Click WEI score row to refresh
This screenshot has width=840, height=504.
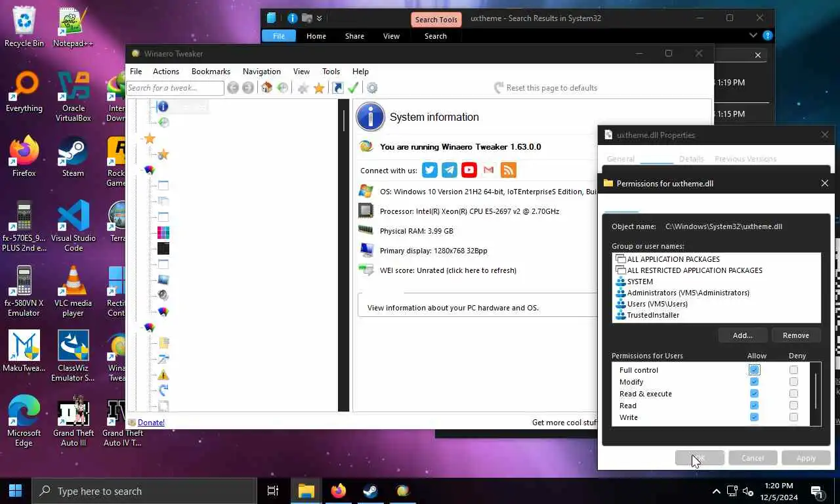click(448, 270)
